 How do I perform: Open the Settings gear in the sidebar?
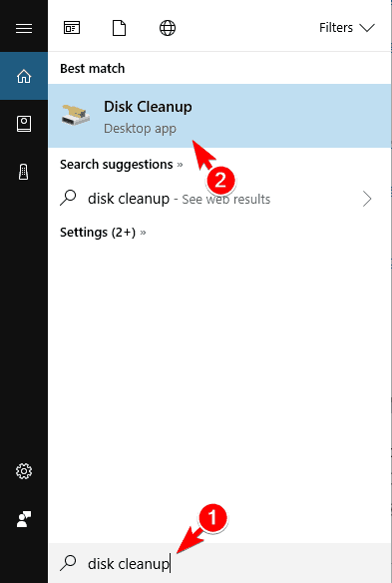[x=24, y=471]
